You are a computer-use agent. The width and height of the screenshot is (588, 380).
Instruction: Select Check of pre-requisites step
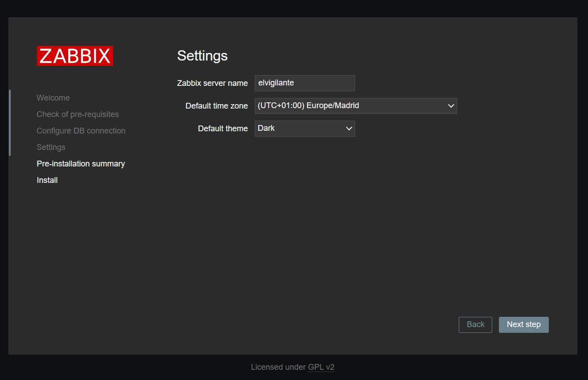(78, 114)
